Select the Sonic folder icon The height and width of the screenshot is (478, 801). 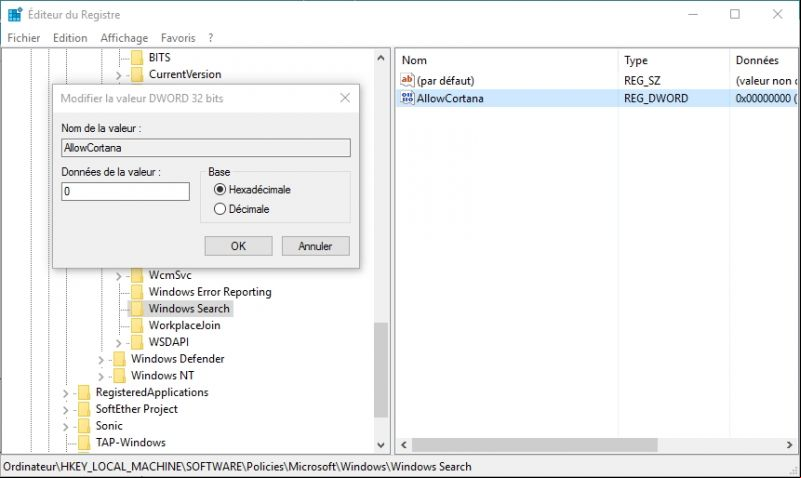84,426
